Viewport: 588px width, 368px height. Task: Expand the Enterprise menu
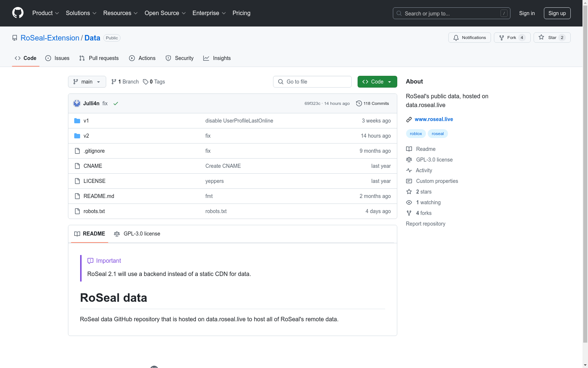(x=209, y=13)
